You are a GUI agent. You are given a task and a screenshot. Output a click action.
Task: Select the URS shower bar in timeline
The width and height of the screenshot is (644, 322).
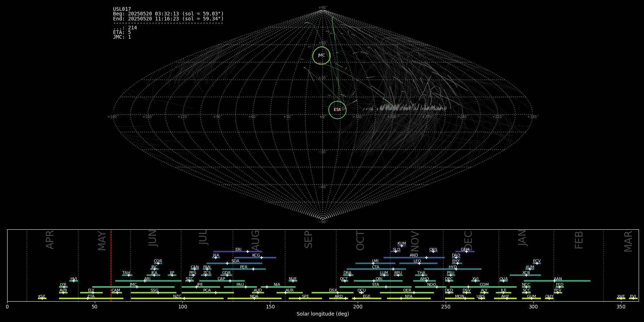(x=482, y=298)
